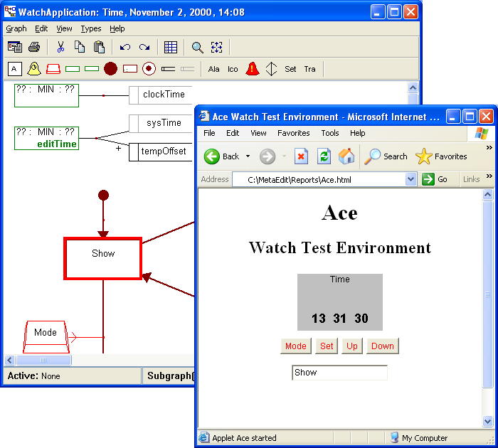Expand the address bar dropdown
This screenshot has width=498, height=448.
pos(410,180)
